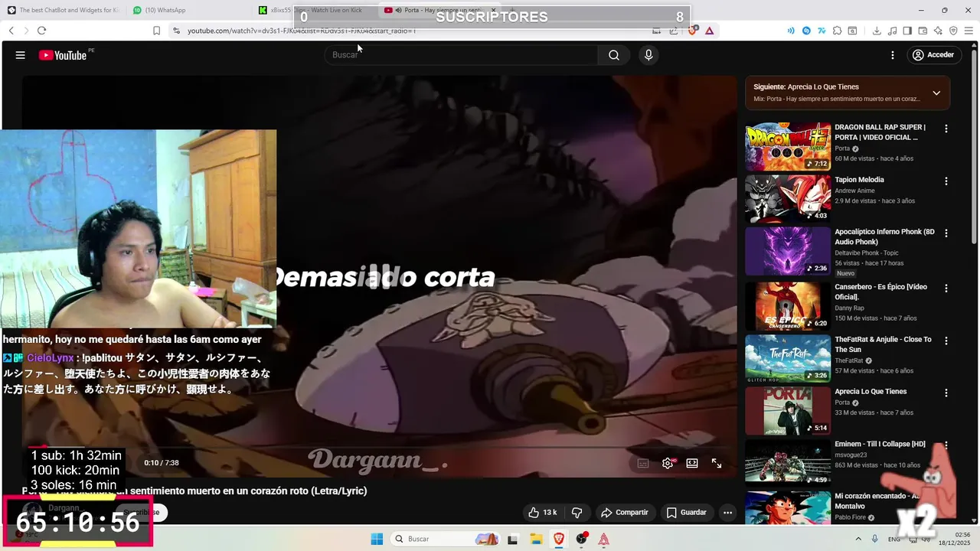The height and width of the screenshot is (551, 980).
Task: Go back with the browser arrow
Action: (11, 31)
